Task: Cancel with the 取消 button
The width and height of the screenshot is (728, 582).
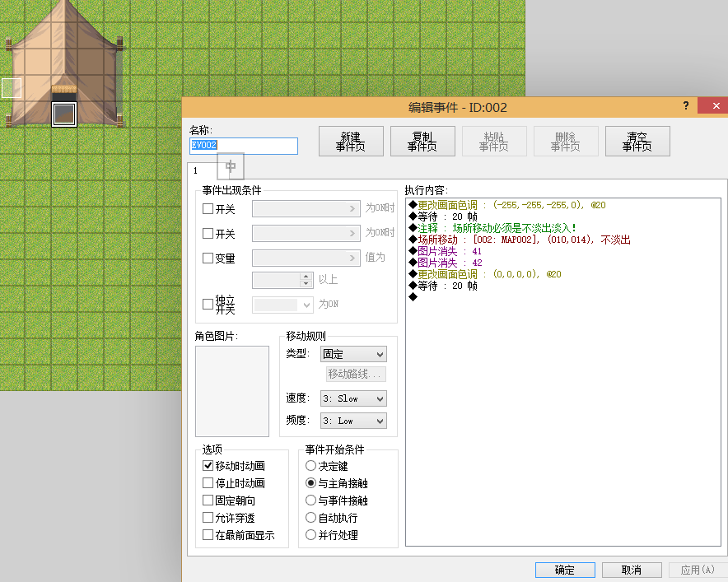Action: pyautogui.click(x=632, y=570)
